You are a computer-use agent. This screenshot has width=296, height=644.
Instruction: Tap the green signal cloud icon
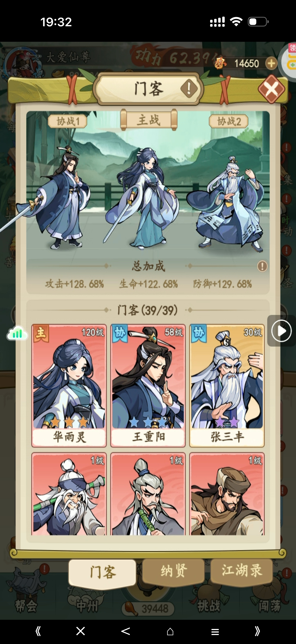coord(17,333)
